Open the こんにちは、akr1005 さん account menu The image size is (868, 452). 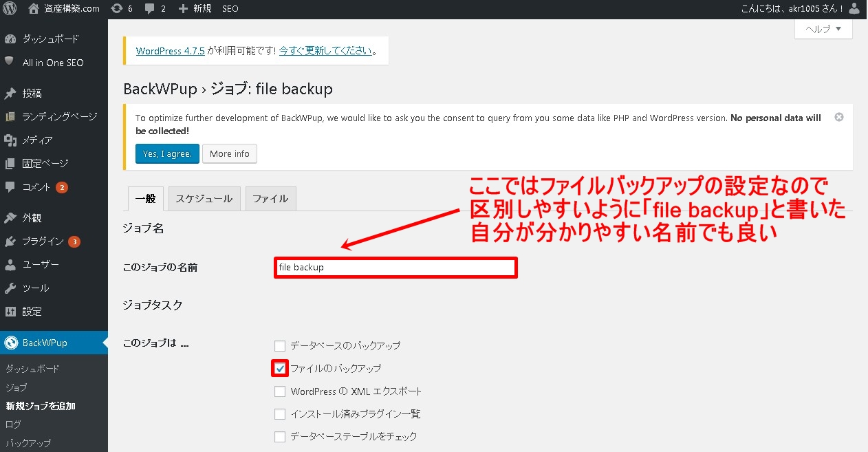(801, 9)
